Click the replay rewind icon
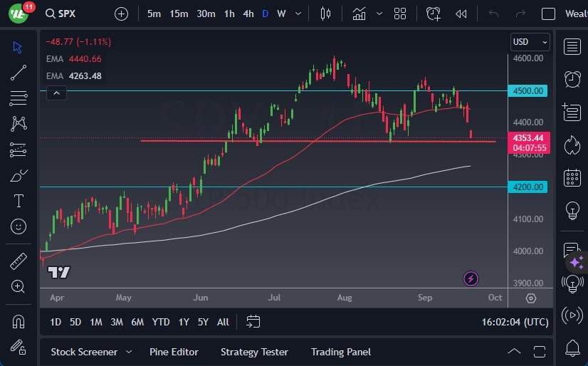This screenshot has height=366, width=588. tap(461, 14)
